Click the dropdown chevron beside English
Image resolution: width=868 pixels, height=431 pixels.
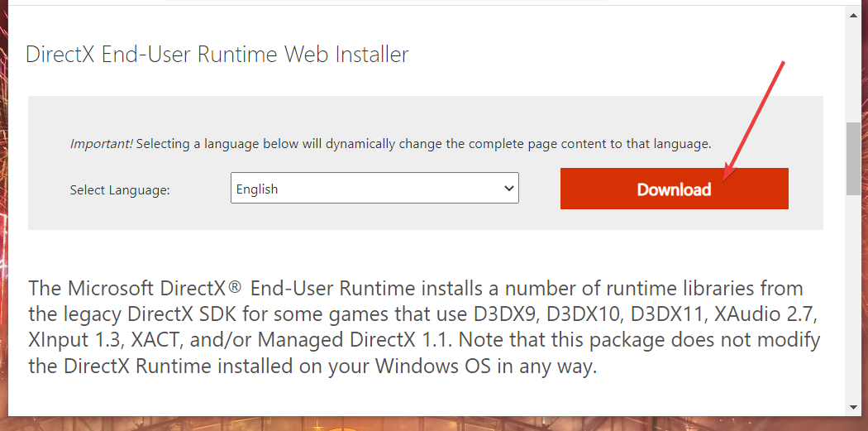[x=508, y=189]
